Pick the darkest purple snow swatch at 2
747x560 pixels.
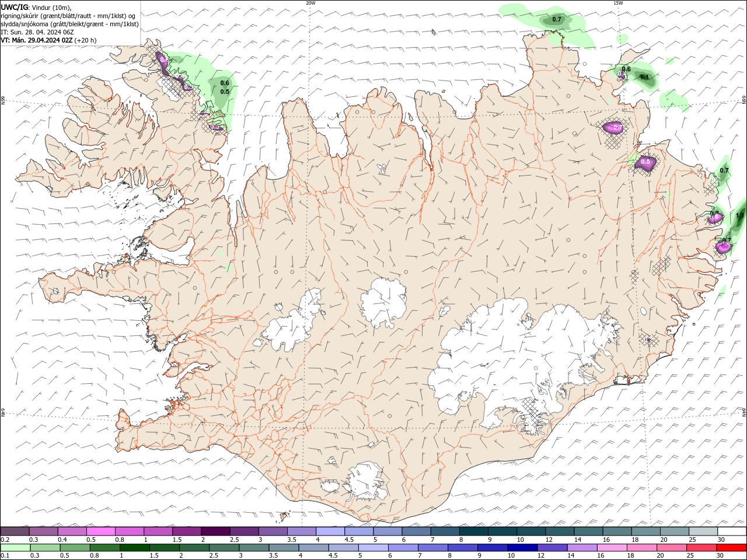coord(215,531)
